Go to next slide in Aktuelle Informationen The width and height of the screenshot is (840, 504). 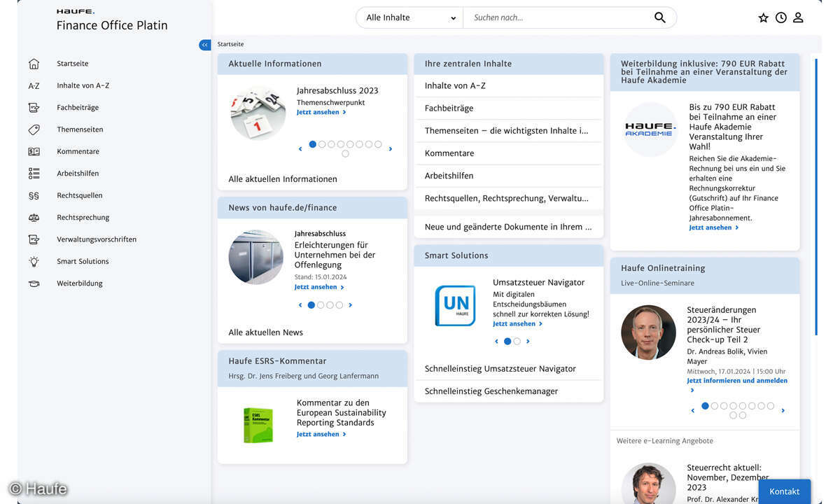pos(391,149)
